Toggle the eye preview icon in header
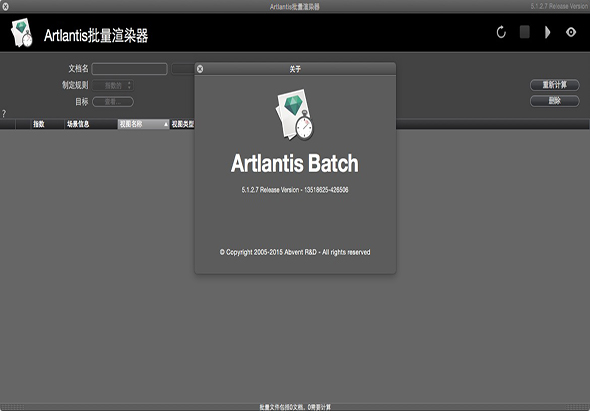 click(571, 32)
